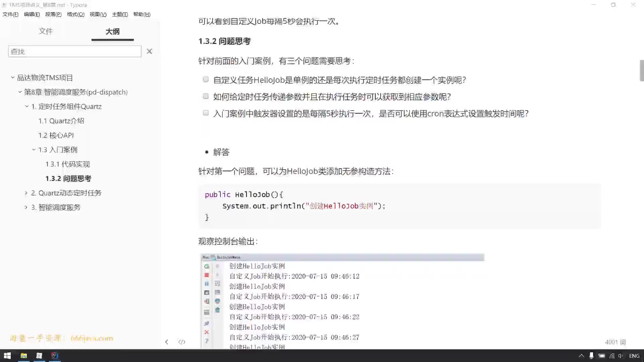Click the document vertical scrollbar thumb
Image resolution: width=644 pixels, height=362 pixels.
(642, 70)
